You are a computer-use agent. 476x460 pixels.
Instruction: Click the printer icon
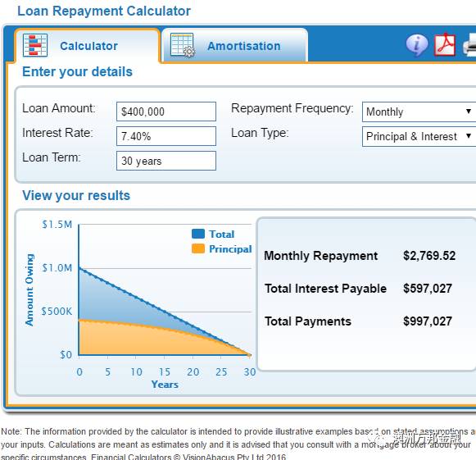coord(469,45)
